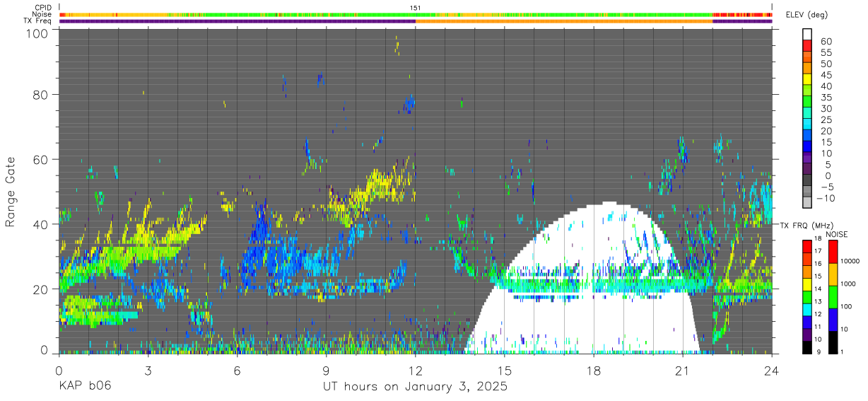Pick the orange NOISE swatch between 1000 and 10000

[x=832, y=274]
